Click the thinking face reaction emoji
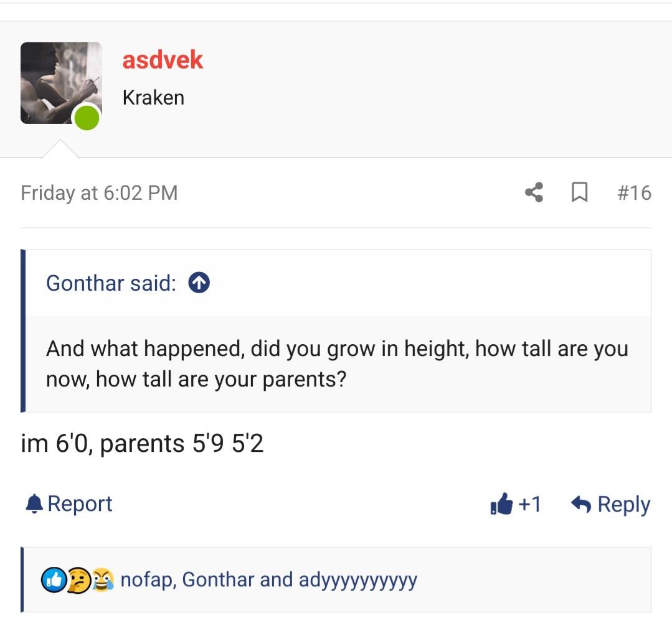672x628 pixels. (78, 580)
